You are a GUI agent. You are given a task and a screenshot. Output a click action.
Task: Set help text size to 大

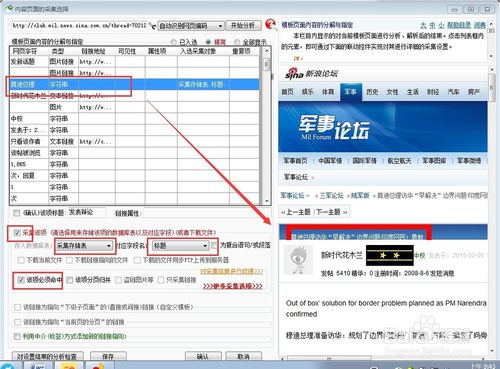pyautogui.click(x=423, y=25)
